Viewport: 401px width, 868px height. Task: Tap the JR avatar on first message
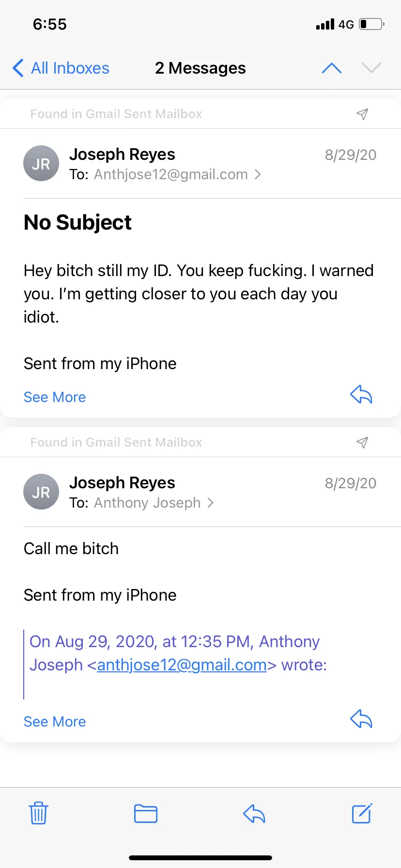(41, 164)
